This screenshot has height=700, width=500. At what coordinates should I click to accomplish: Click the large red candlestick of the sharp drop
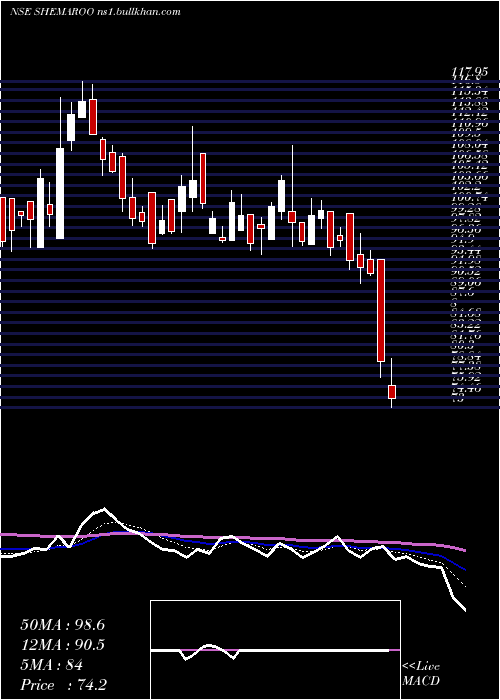(x=381, y=310)
